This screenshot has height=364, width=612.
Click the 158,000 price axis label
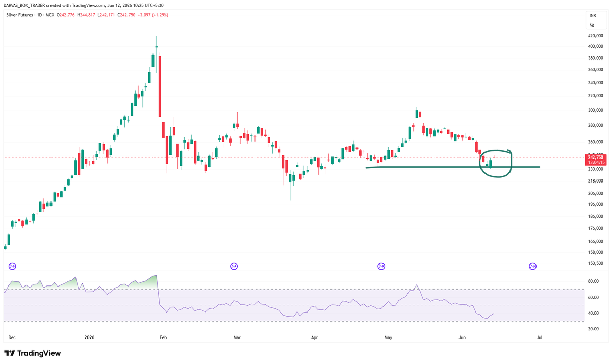pos(596,252)
